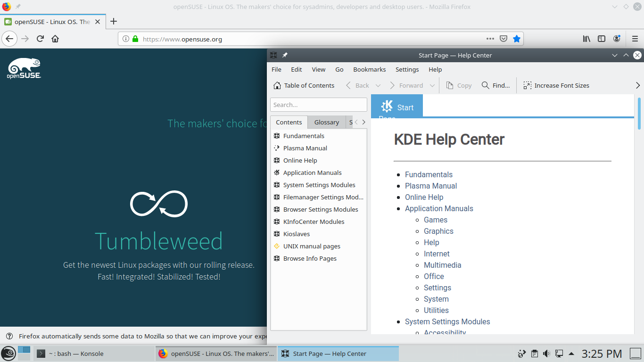Open the Back history dropdown arrow
The image size is (644, 362).
tap(378, 85)
